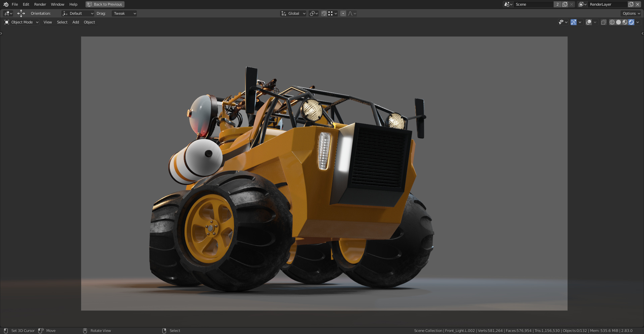Open the view layer browse icon dropdown
This screenshot has width=644, height=334.
click(582, 4)
